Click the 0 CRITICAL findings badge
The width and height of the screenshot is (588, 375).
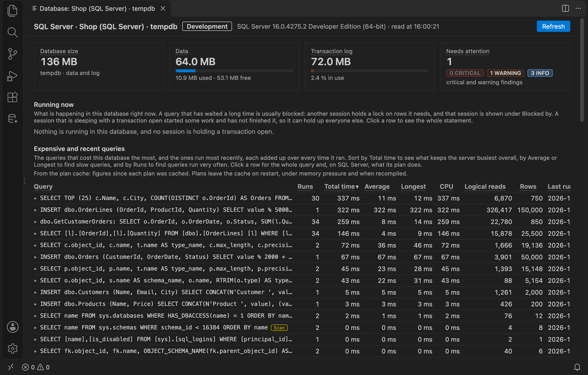465,73
